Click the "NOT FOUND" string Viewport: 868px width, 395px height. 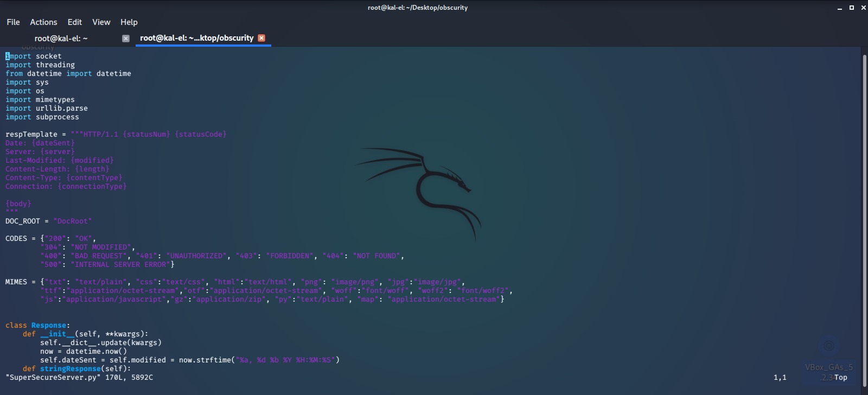(x=376, y=256)
